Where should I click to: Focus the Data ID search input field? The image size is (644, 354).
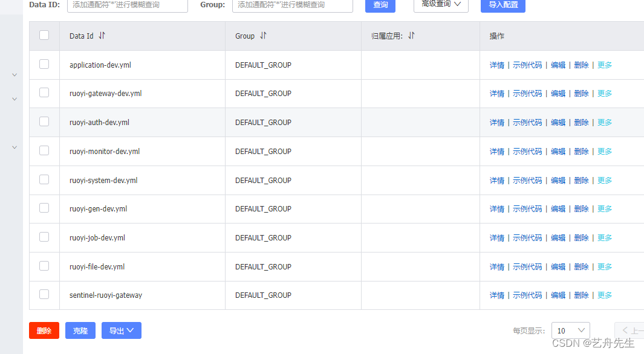pos(127,5)
